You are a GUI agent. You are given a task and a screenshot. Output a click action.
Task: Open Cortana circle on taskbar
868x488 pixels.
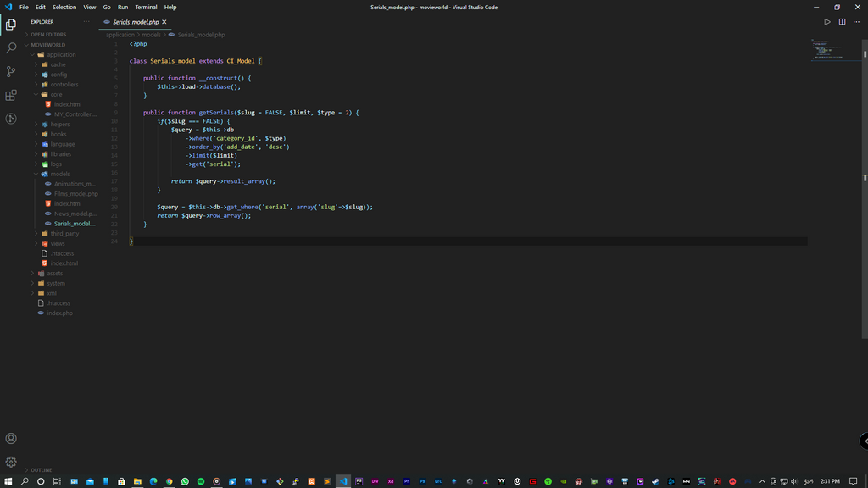point(41,481)
